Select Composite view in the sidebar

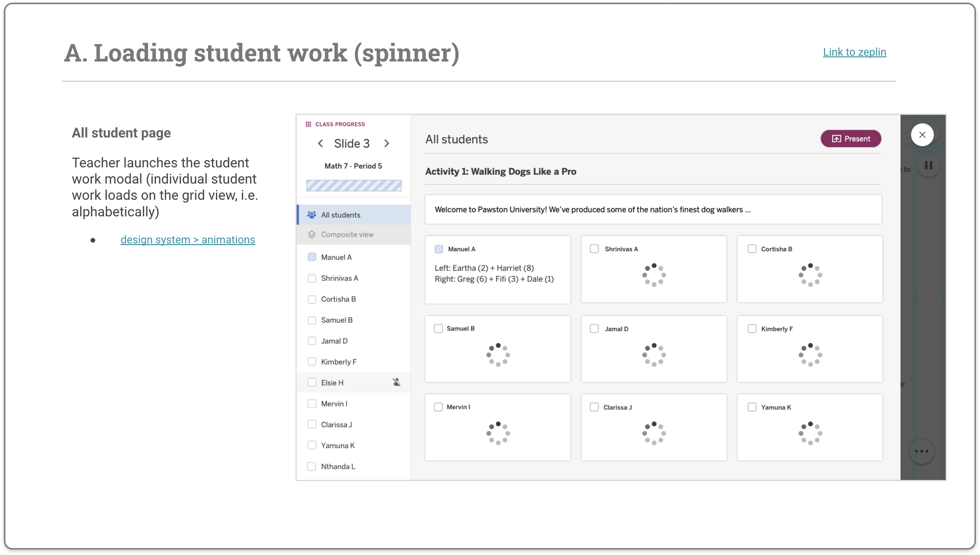tap(354, 235)
